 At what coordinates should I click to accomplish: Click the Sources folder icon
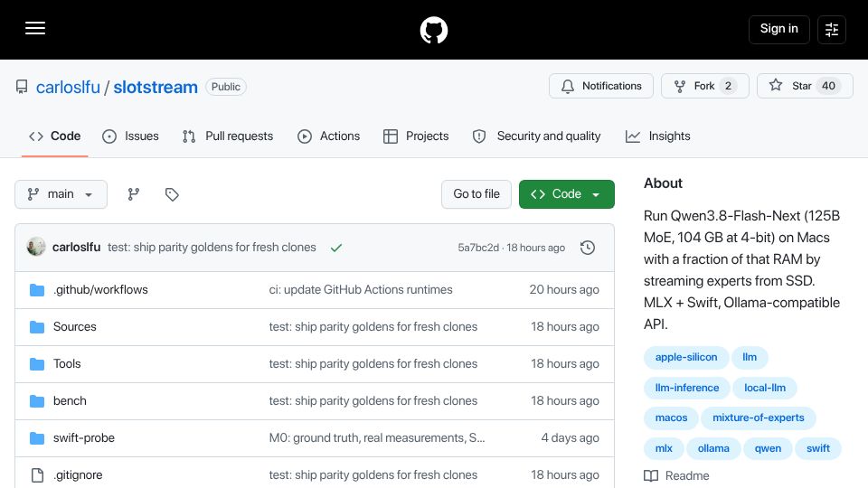(37, 327)
